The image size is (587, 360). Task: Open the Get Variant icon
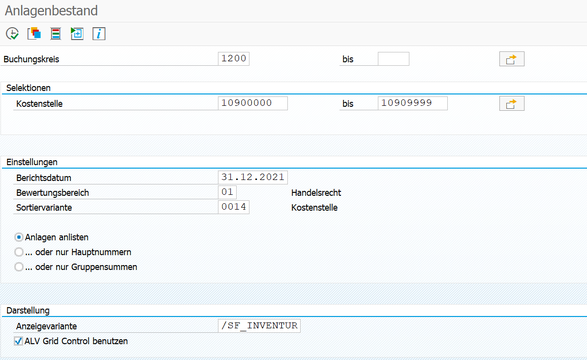(34, 34)
